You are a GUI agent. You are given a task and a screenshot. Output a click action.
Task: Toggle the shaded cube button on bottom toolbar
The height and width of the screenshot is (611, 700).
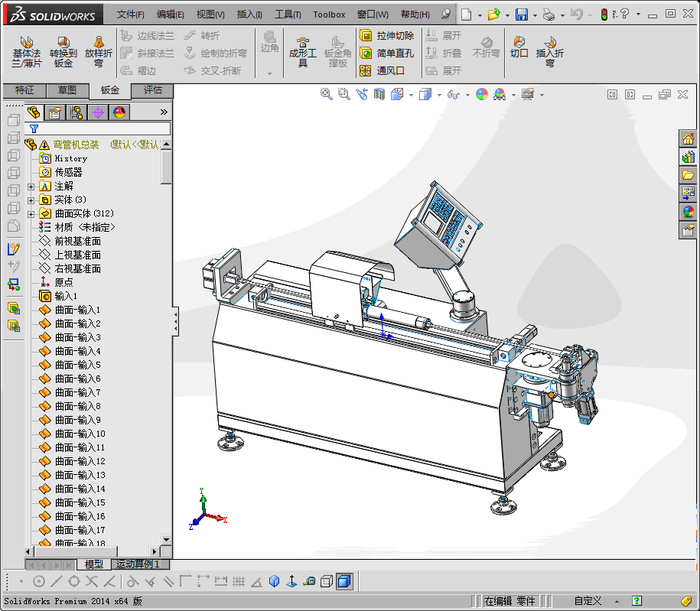[x=344, y=581]
